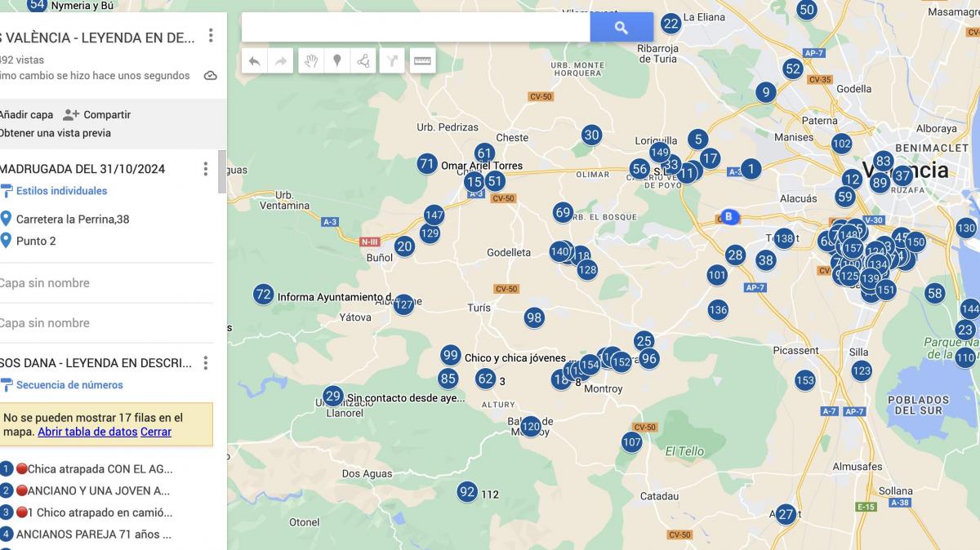Click marker 61 near Cheste
The image size is (980, 550).
(x=484, y=153)
